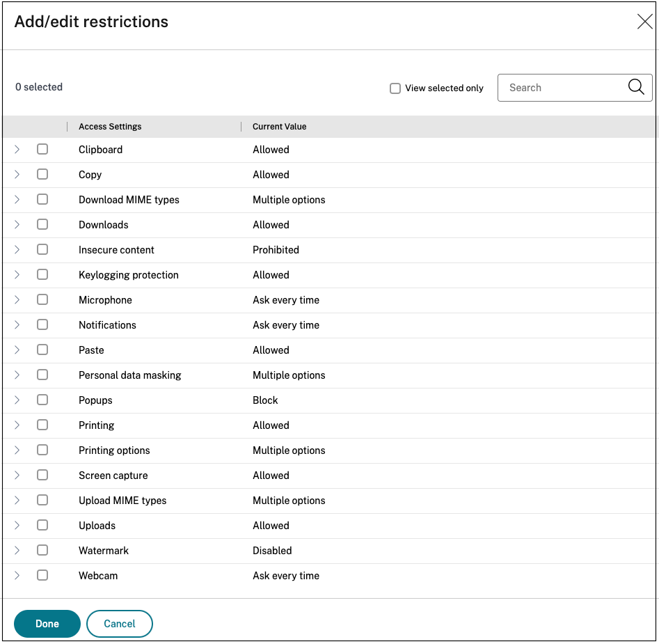Expand the Download MIME types row
The height and width of the screenshot is (644, 659).
click(x=17, y=199)
